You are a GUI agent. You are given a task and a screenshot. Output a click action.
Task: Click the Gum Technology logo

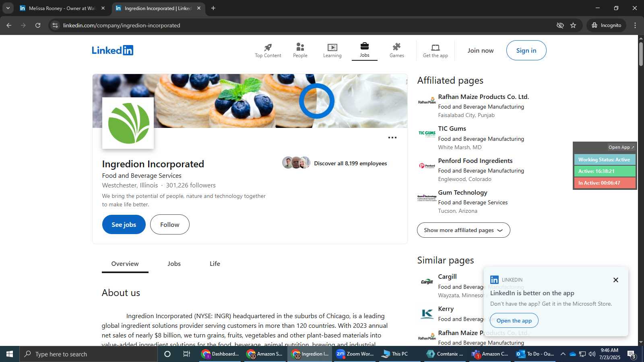427,197
